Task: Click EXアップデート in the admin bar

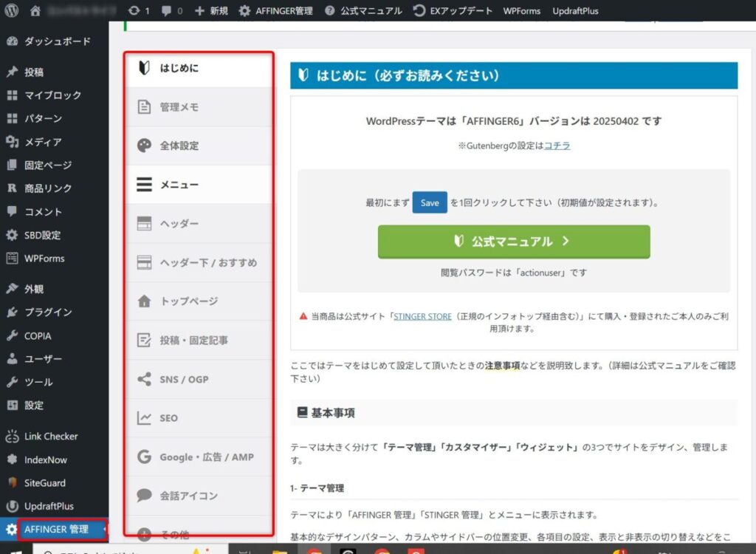Action: (453, 10)
